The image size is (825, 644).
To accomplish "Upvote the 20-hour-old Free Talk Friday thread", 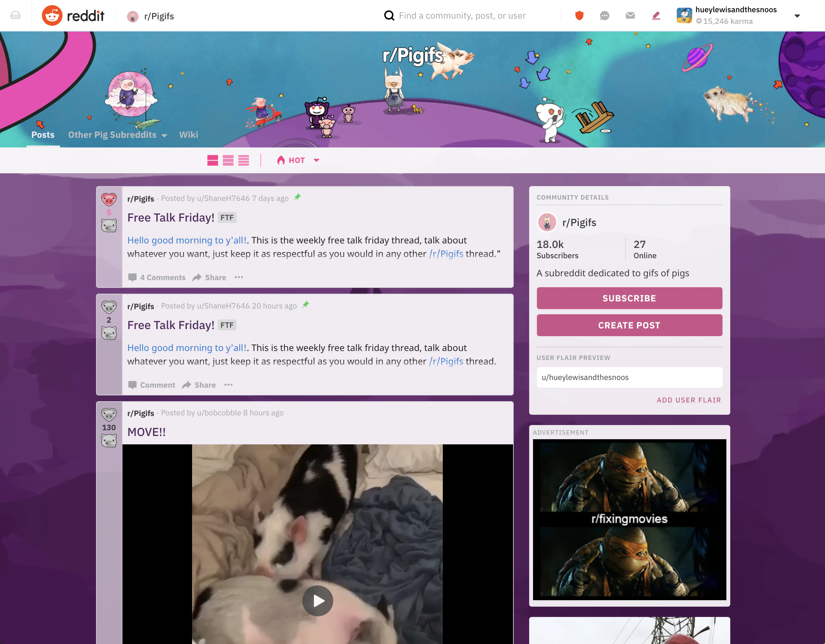I will (x=109, y=307).
